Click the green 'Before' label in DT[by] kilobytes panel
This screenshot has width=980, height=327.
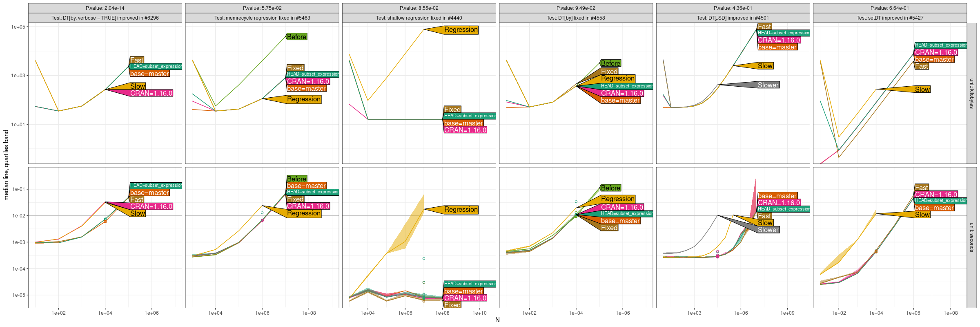[610, 63]
